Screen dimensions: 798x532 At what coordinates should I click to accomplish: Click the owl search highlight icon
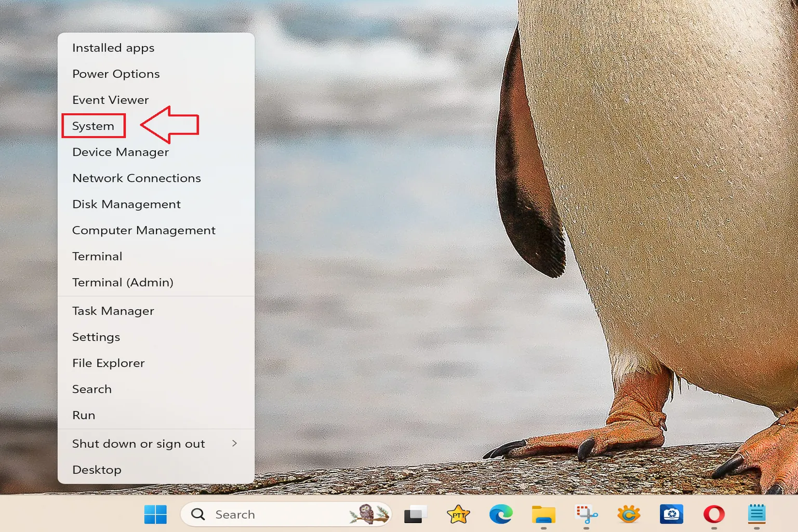[x=368, y=514]
